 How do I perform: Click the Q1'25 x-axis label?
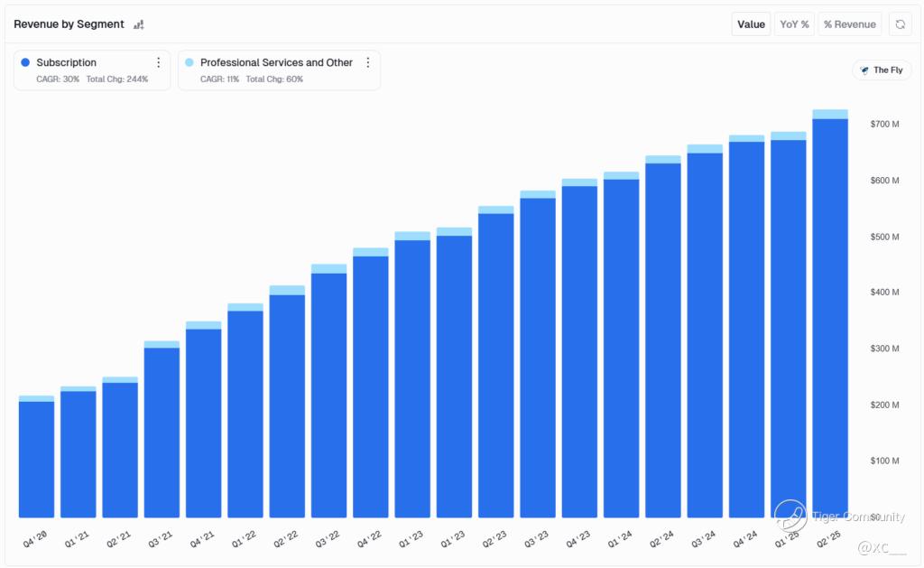tap(787, 538)
